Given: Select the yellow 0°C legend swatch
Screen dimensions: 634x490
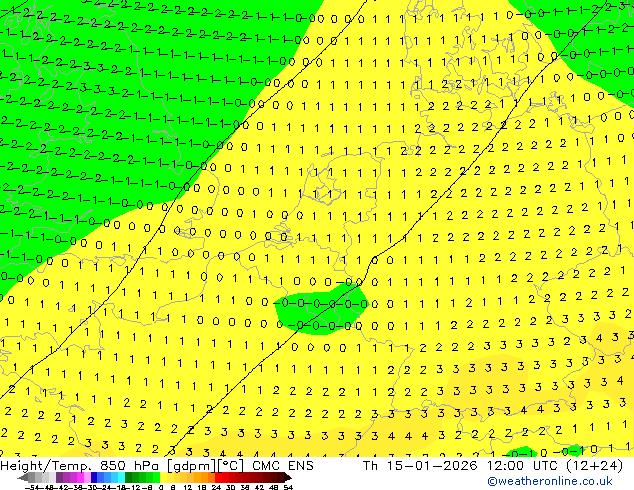Looking at the screenshot, I should coord(163,477).
